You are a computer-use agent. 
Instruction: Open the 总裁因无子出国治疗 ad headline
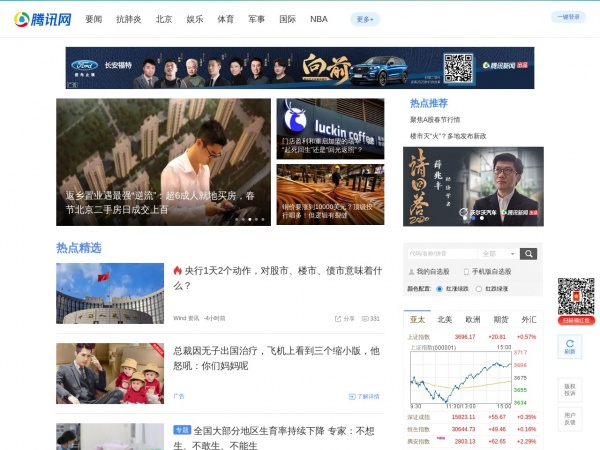[x=276, y=358]
